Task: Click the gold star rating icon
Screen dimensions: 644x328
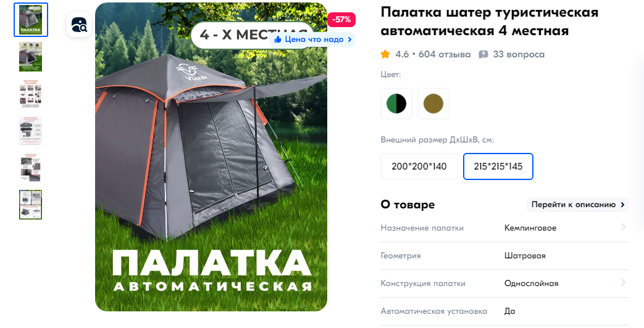Action: point(385,54)
